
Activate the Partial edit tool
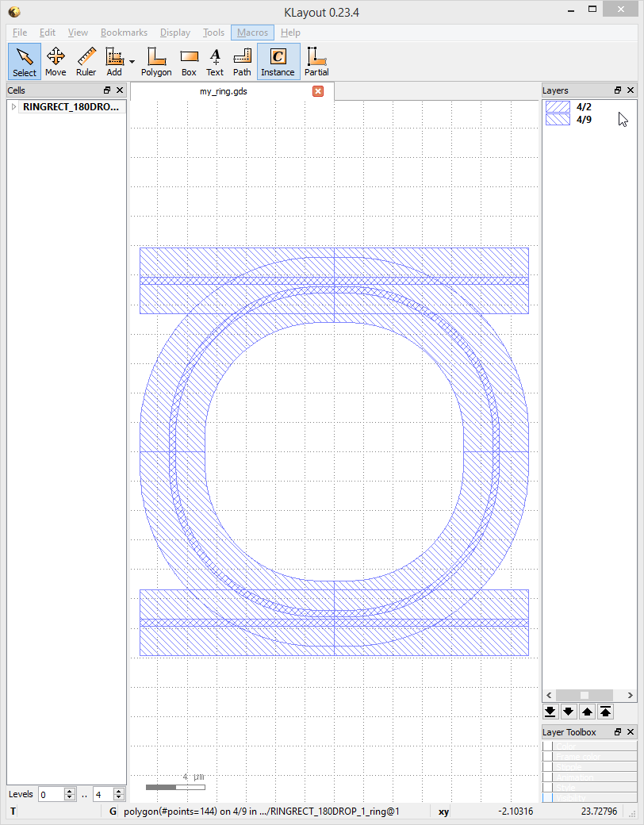[316, 62]
